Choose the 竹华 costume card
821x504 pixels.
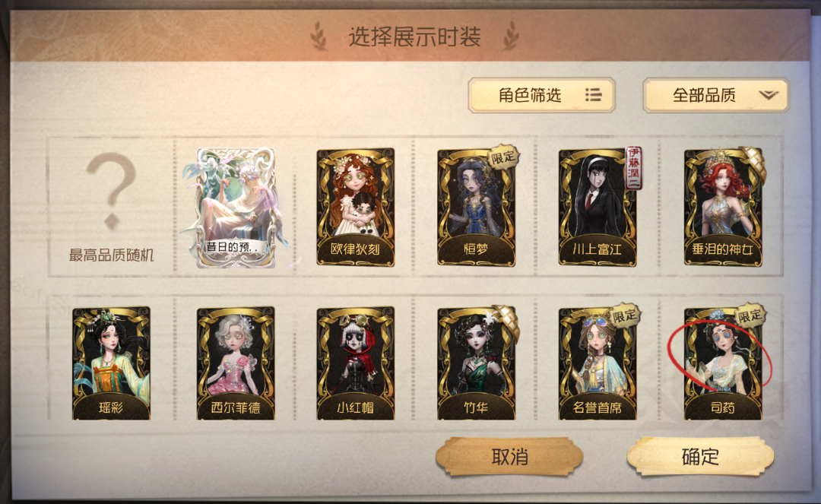477,363
